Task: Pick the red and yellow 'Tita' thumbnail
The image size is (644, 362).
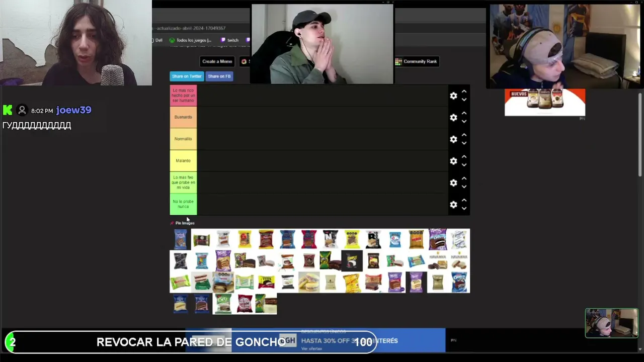Action: click(266, 282)
